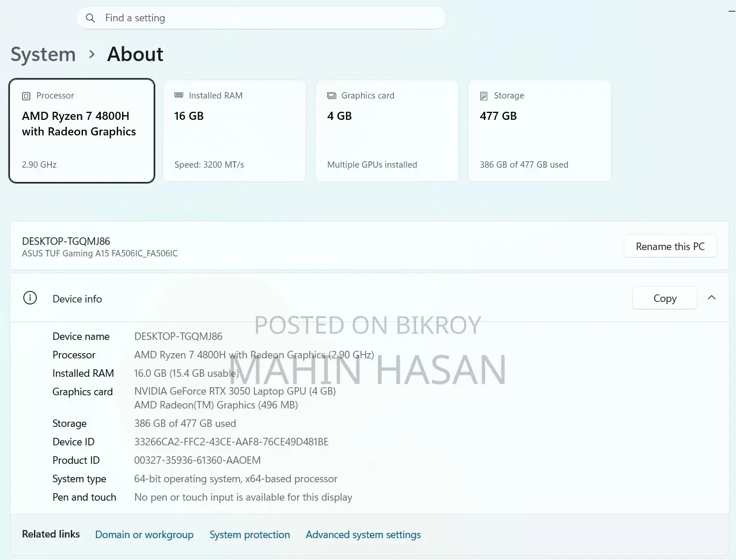Screen dimensions: 736x560
Task: Click the storage drive icon
Action: (x=484, y=96)
